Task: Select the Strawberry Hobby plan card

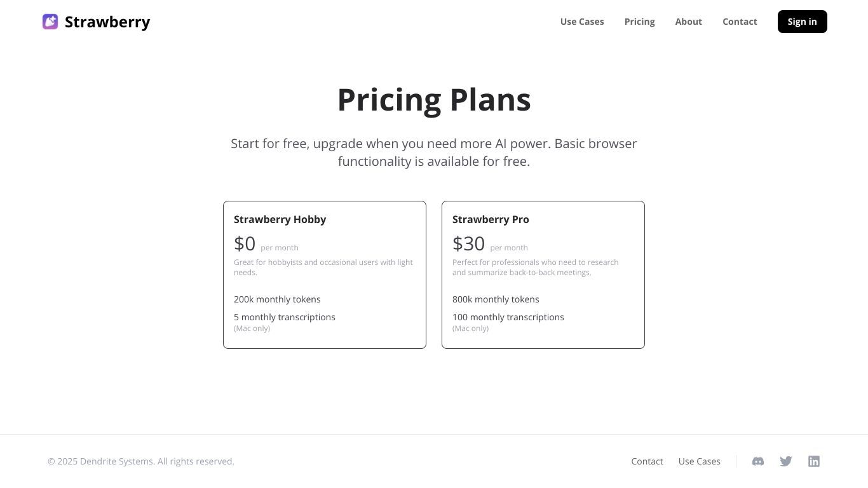Action: (325, 274)
